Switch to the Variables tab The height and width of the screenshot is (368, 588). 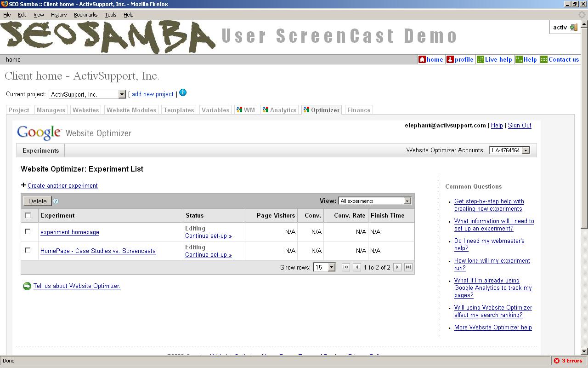(215, 110)
